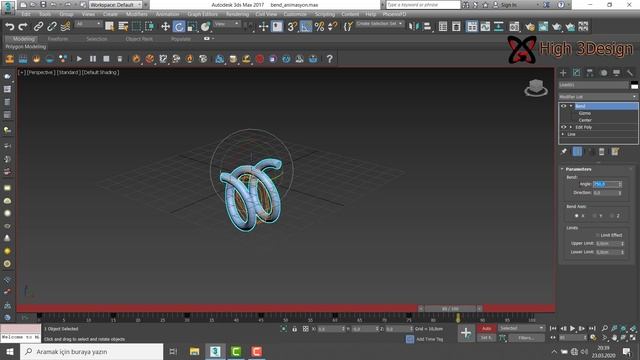This screenshot has width=640, height=360.
Task: Open the Graph Editors menu
Action: coord(202,14)
